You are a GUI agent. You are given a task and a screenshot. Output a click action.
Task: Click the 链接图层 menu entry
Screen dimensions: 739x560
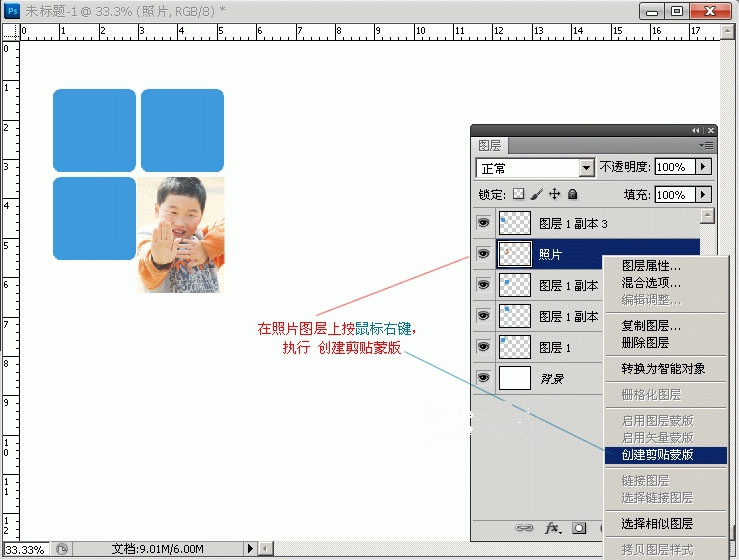coord(645,481)
